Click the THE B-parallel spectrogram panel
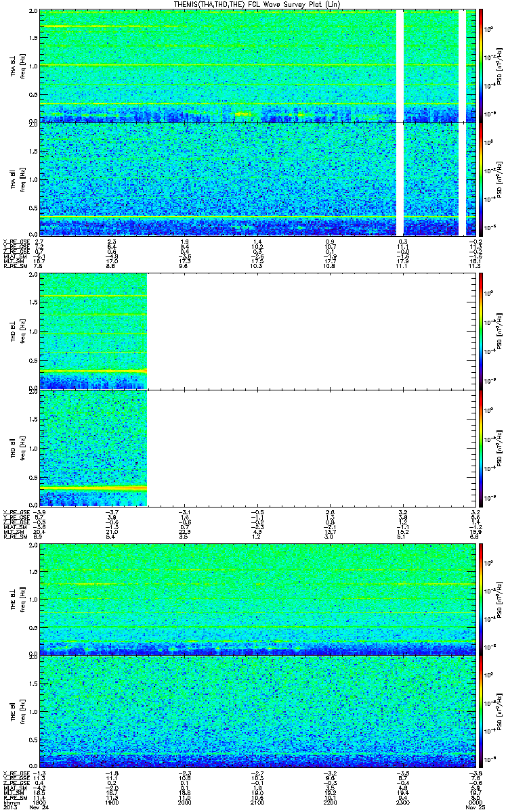Image resolution: width=508 pixels, height=812 pixels. [x=257, y=712]
